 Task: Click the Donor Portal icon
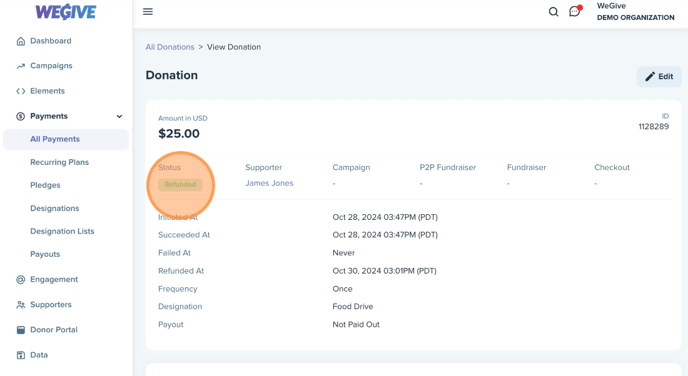coord(21,330)
